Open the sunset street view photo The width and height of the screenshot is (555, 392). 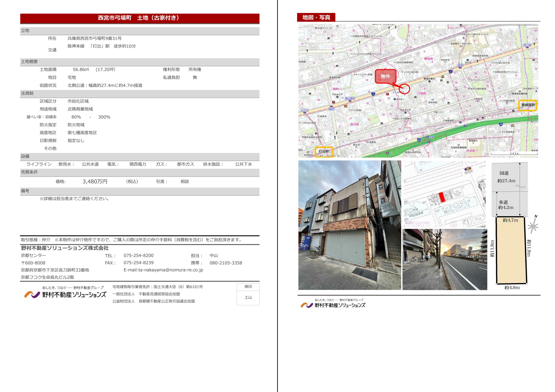[445, 260]
